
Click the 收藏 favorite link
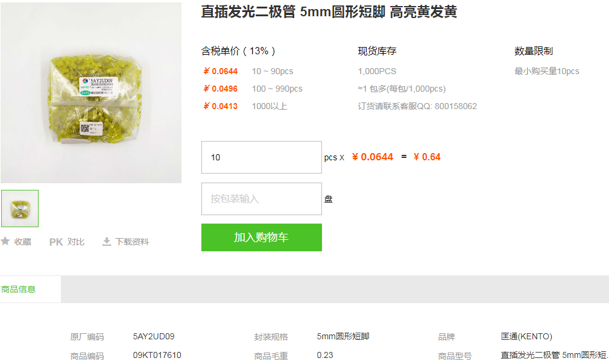click(x=22, y=242)
